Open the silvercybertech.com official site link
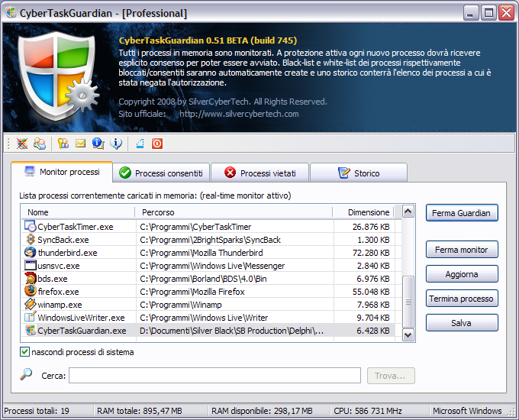This screenshot has width=519, height=420. [x=239, y=114]
